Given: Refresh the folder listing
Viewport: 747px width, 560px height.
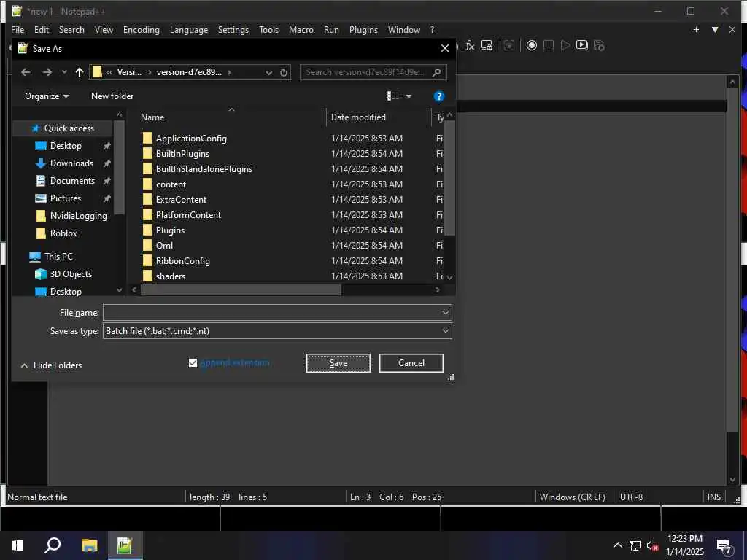Looking at the screenshot, I should 284,72.
